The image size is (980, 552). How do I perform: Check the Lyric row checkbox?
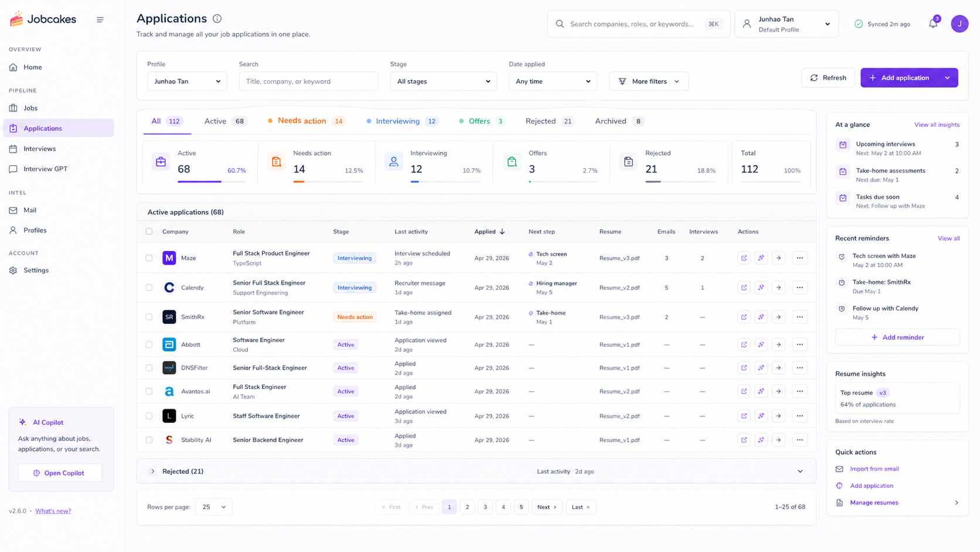pyautogui.click(x=149, y=416)
